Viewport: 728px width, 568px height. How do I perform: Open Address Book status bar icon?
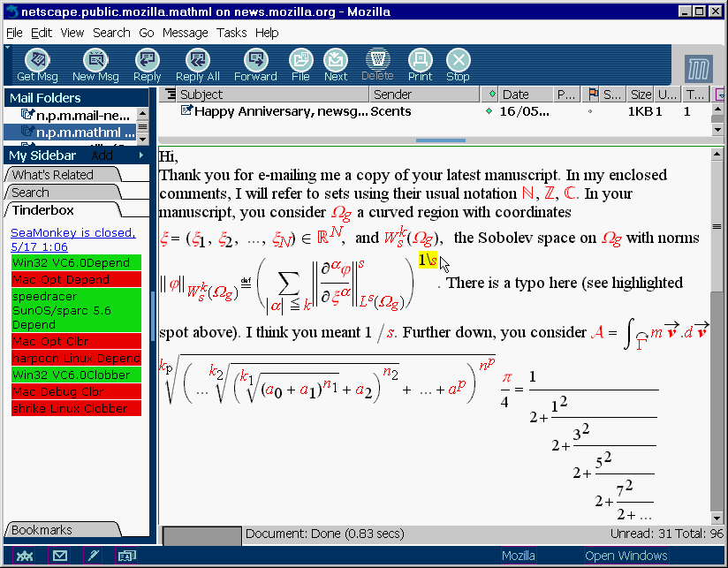(126, 556)
